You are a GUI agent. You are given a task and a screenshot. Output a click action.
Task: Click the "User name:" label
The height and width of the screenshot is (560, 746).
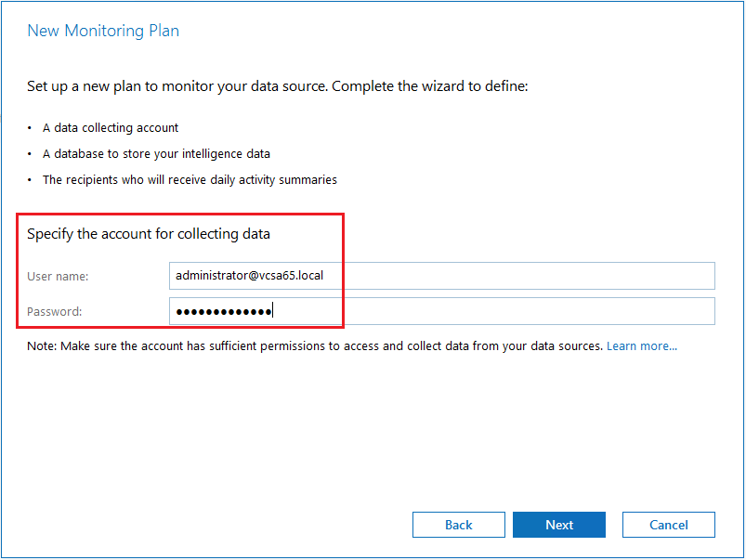click(x=58, y=277)
